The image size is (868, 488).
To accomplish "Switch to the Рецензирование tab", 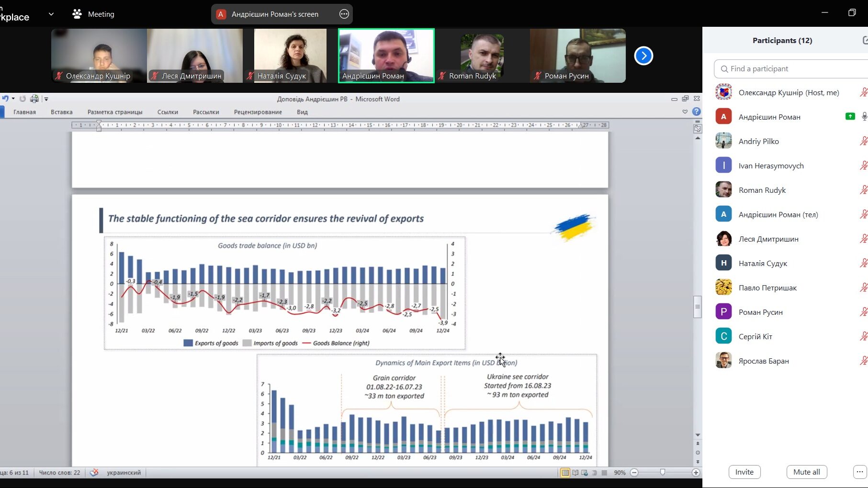I will click(258, 112).
